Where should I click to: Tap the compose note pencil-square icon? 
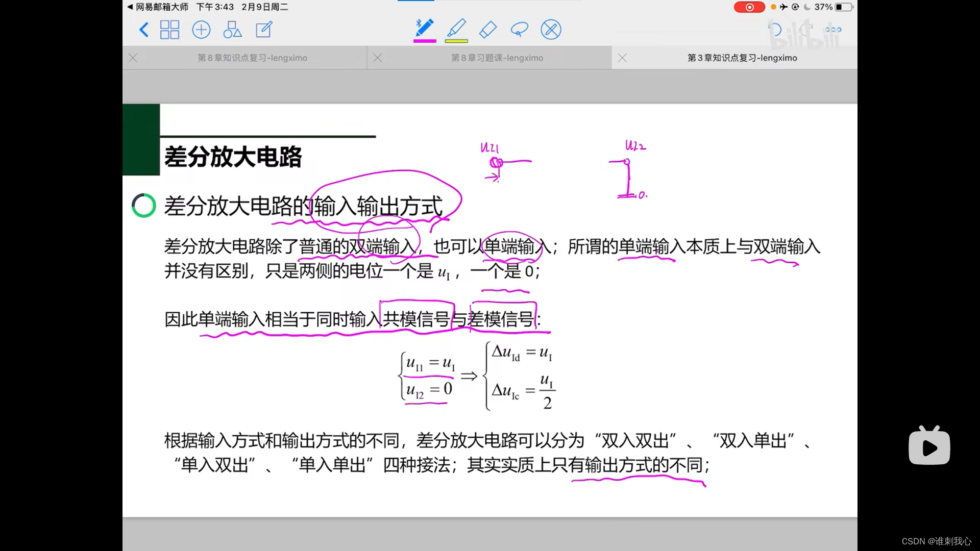pos(264,30)
